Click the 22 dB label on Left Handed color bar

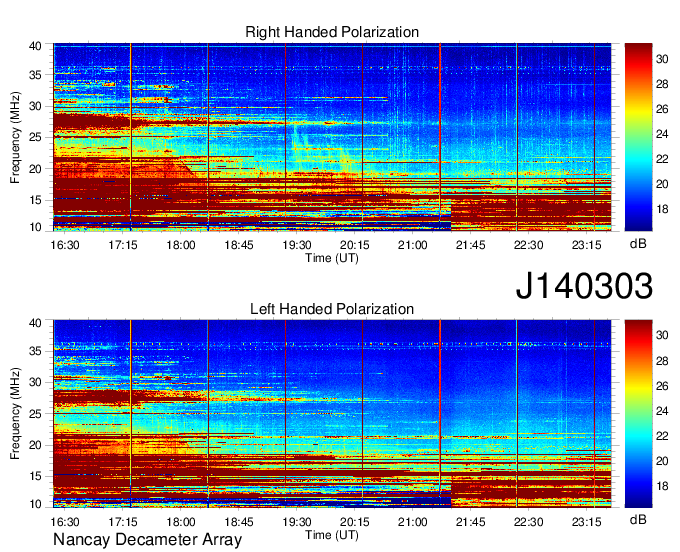(x=662, y=436)
